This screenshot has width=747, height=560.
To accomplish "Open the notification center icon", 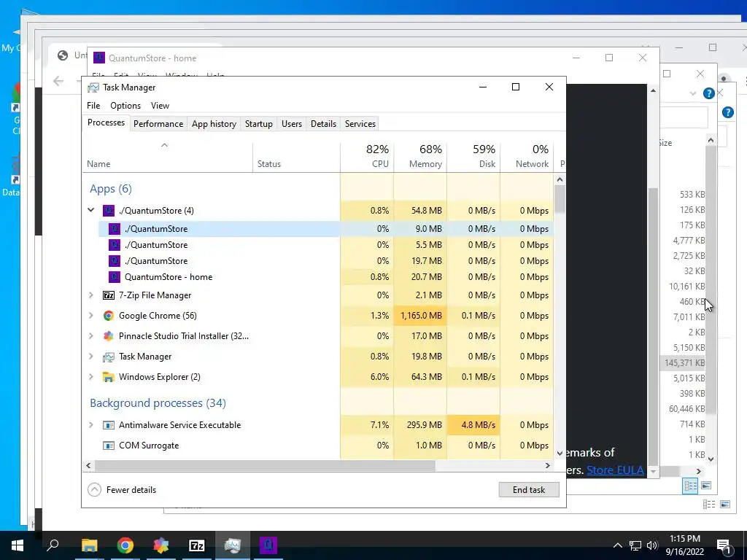I will click(724, 545).
